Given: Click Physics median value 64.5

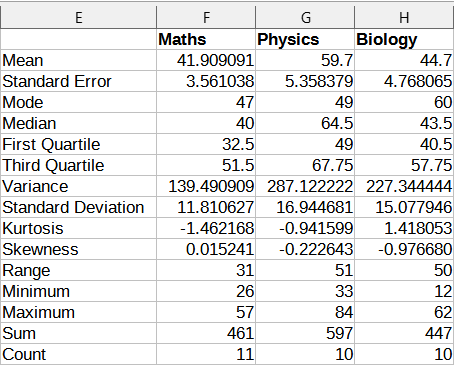Looking at the screenshot, I should tap(305, 123).
